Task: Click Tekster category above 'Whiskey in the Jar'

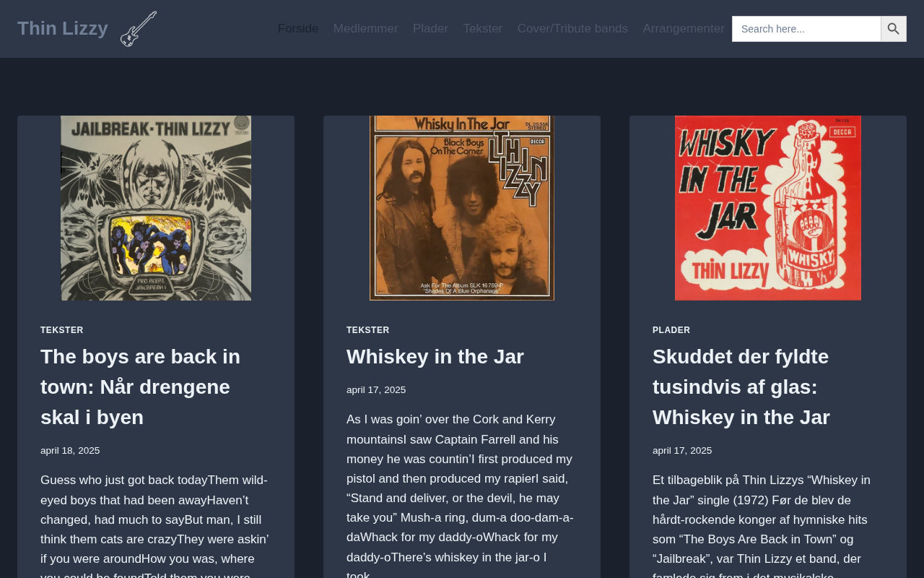Action: [x=368, y=330]
